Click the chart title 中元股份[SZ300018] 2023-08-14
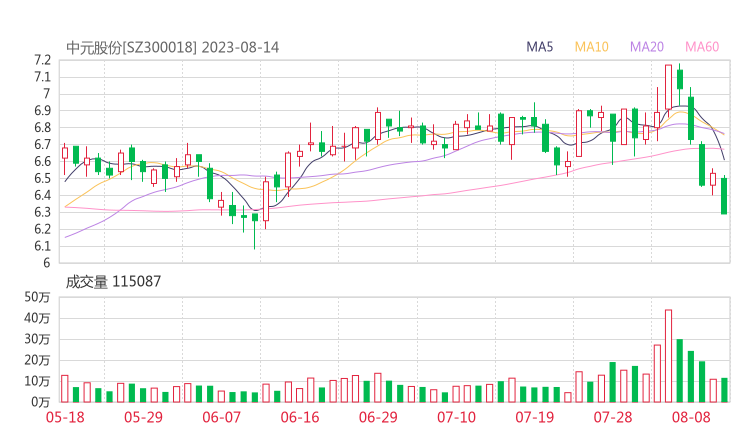Image resolution: width=740 pixels, height=440 pixels. 173,48
